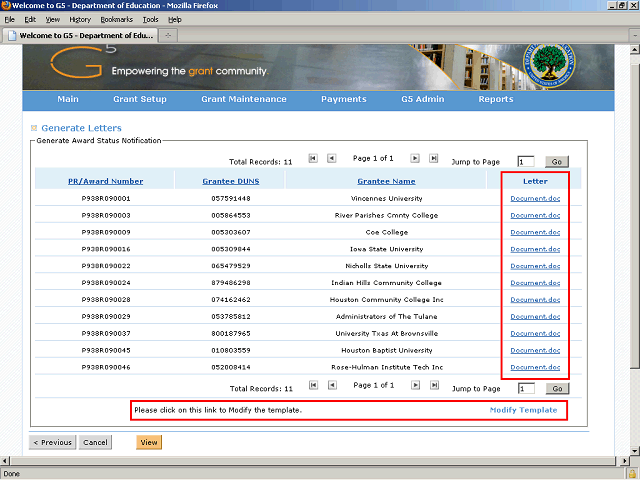640x480 pixels.
Task: Click first page icon below the table
Action: click(313, 386)
